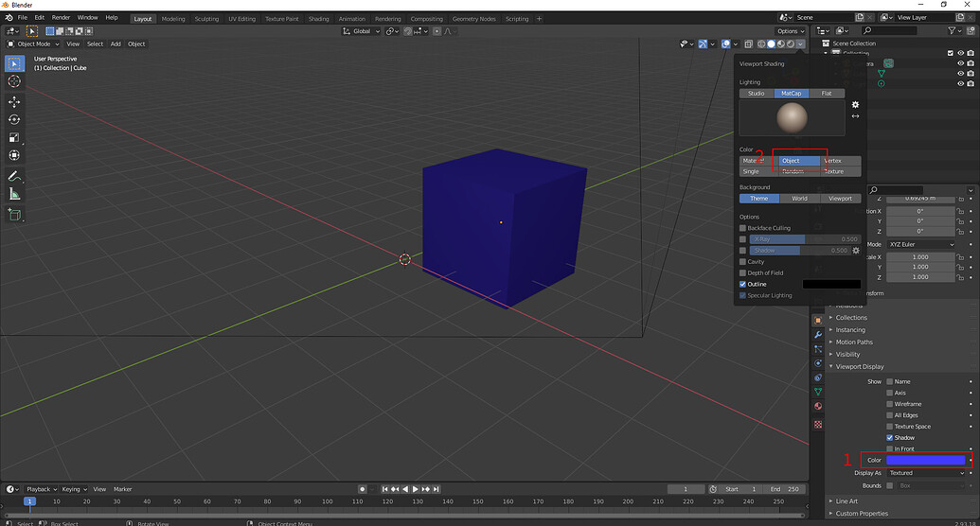Activate the Scale tool

pyautogui.click(x=14, y=137)
